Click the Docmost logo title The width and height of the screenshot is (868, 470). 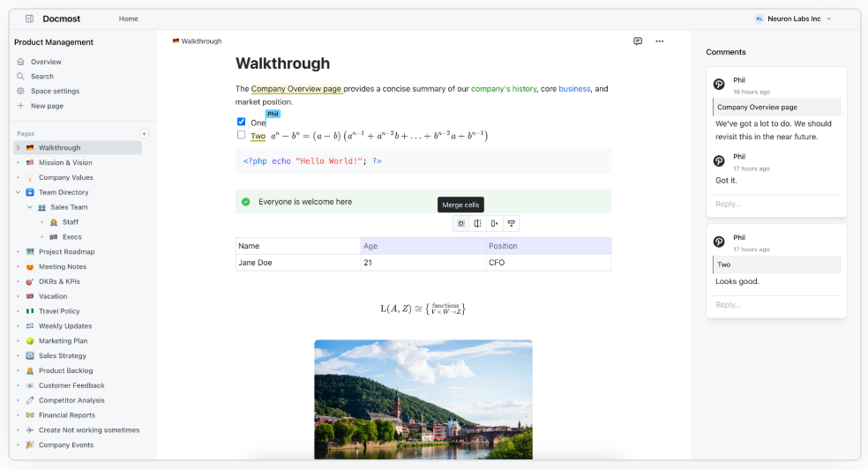click(x=62, y=19)
